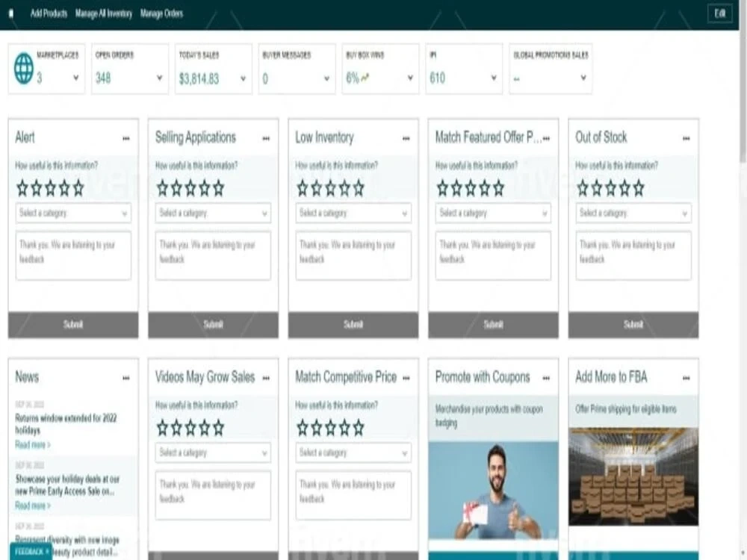Open Match Featured Offer card options menu

point(546,139)
